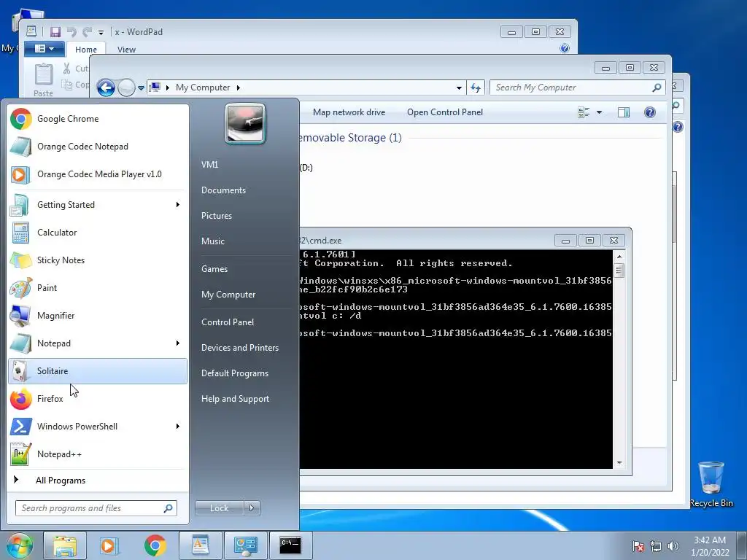Viewport: 747px width, 560px height.
Task: Open Windows Explorer taskbar icon
Action: tap(65, 545)
